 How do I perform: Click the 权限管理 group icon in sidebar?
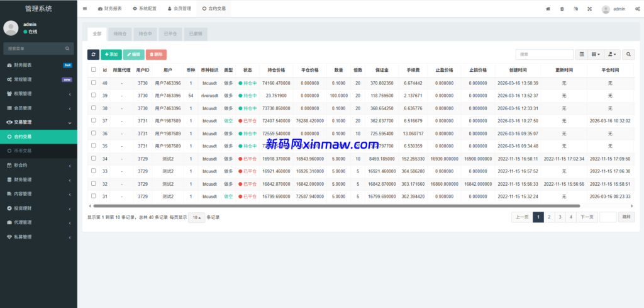[x=9, y=94]
